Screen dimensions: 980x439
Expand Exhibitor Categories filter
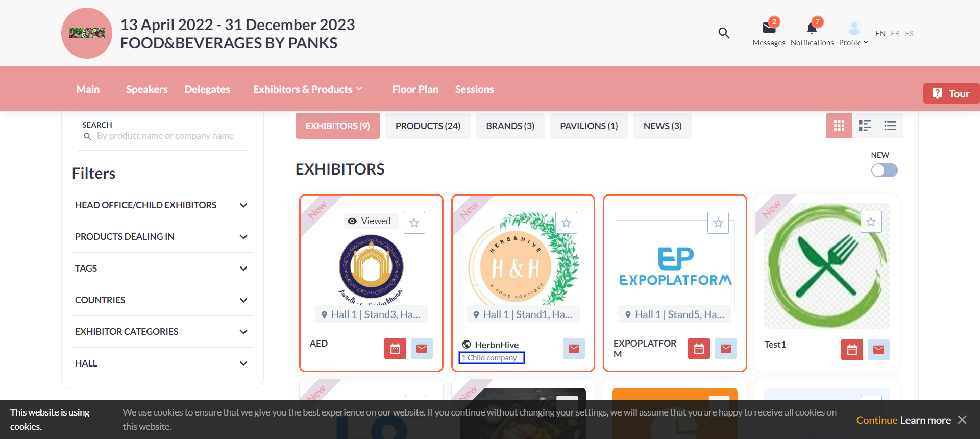(x=162, y=332)
